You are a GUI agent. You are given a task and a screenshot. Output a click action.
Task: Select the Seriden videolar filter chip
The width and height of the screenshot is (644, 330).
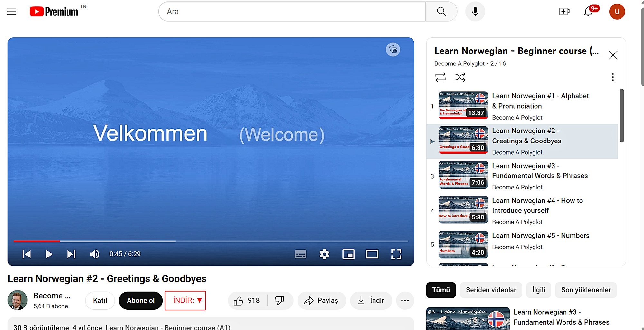coord(491,290)
